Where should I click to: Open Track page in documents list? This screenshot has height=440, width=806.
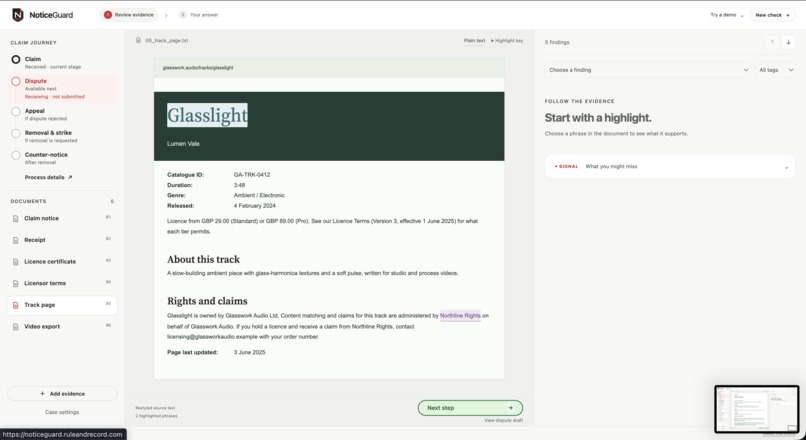pyautogui.click(x=62, y=305)
